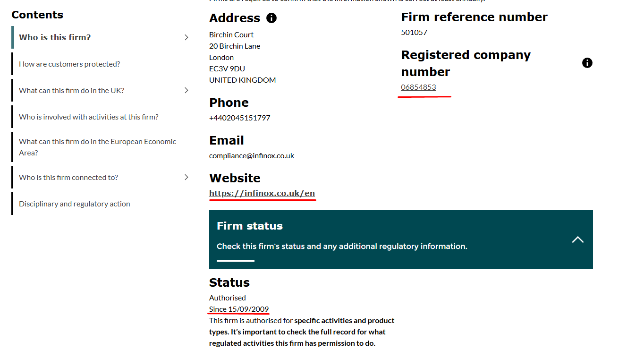This screenshot has height=359, width=644.
Task: Open 'Disciplinary and regulatory action' section
Action: [x=75, y=204]
